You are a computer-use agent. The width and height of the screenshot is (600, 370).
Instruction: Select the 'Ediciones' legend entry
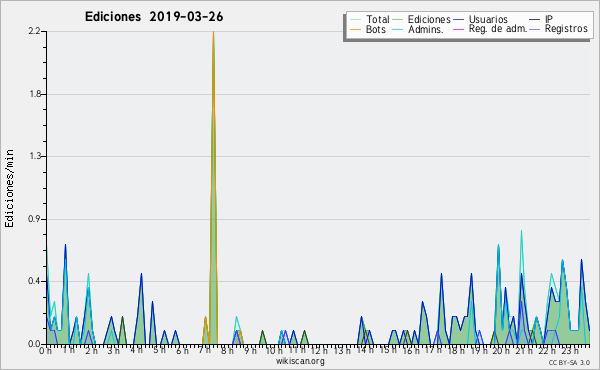click(x=429, y=19)
